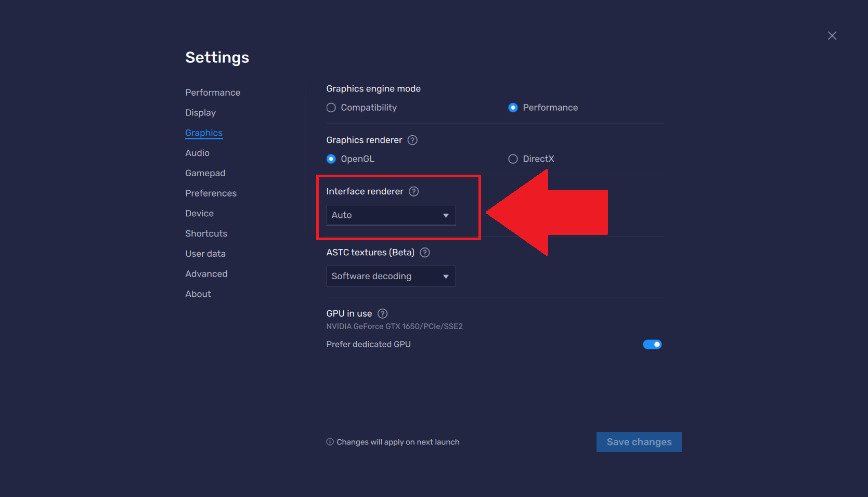
Task: Click the Interface renderer help icon
Action: (413, 191)
